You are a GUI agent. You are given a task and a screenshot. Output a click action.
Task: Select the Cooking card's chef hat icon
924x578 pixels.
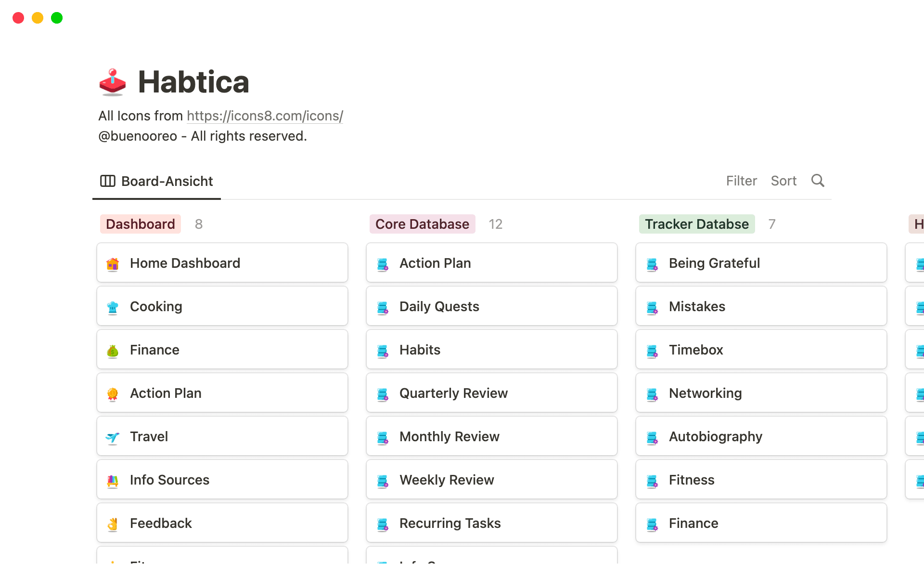tap(113, 306)
